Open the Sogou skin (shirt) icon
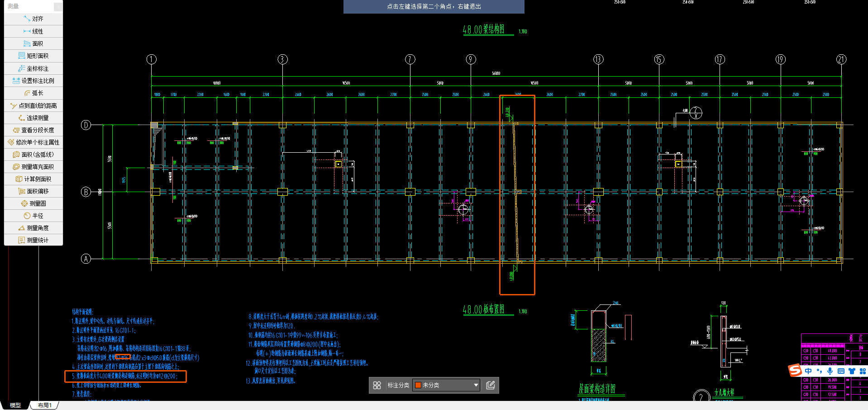This screenshot has width=868, height=410. [852, 371]
